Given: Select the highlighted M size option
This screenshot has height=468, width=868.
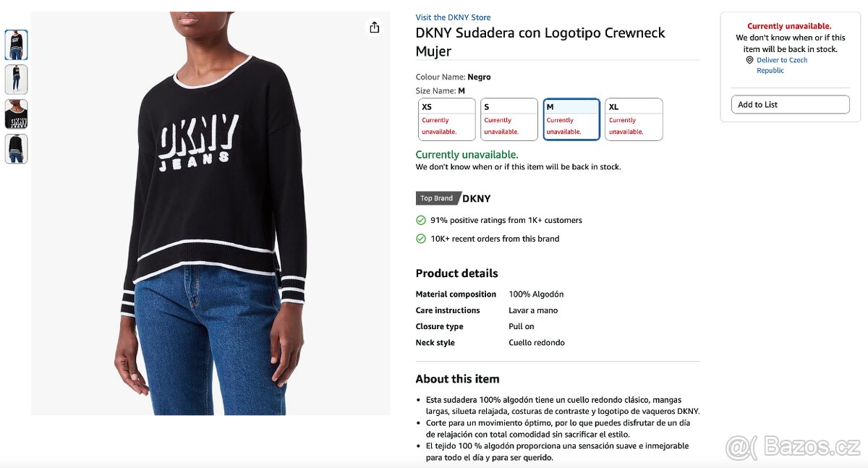Looking at the screenshot, I should 571,119.
